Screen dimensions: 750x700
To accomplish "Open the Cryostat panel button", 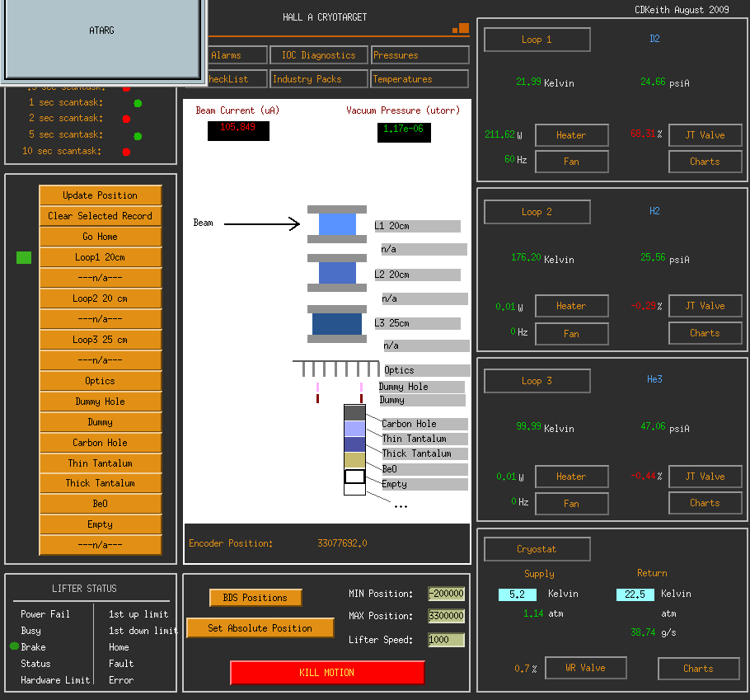I will pyautogui.click(x=537, y=549).
